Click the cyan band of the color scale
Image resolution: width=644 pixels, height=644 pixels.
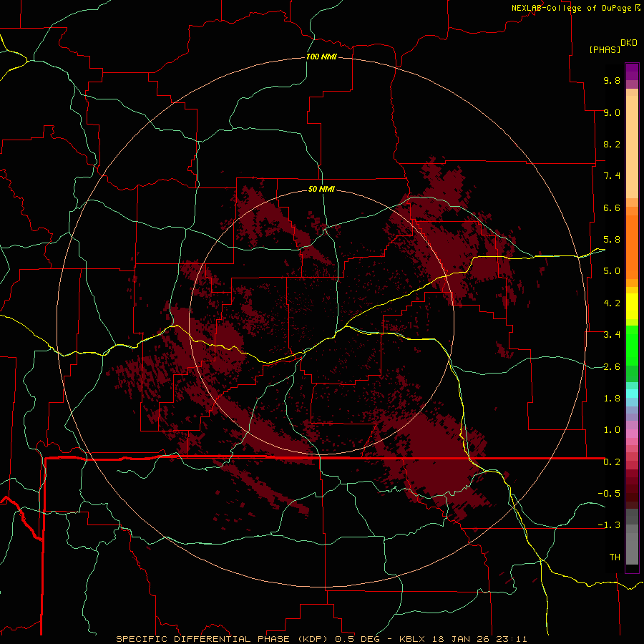(x=632, y=394)
